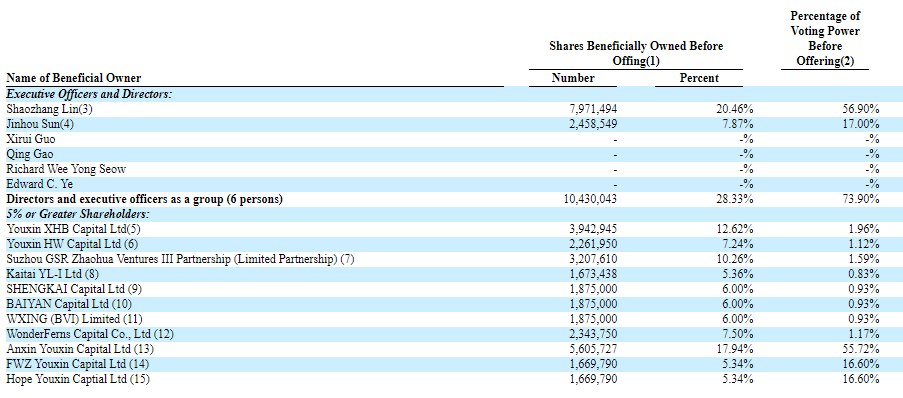The width and height of the screenshot is (903, 398).
Task: Click the 7.24% percent value
Action: click(737, 244)
